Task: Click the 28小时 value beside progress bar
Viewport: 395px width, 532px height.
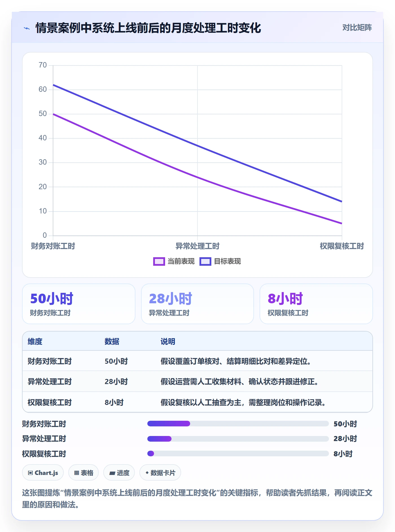Action: click(345, 439)
